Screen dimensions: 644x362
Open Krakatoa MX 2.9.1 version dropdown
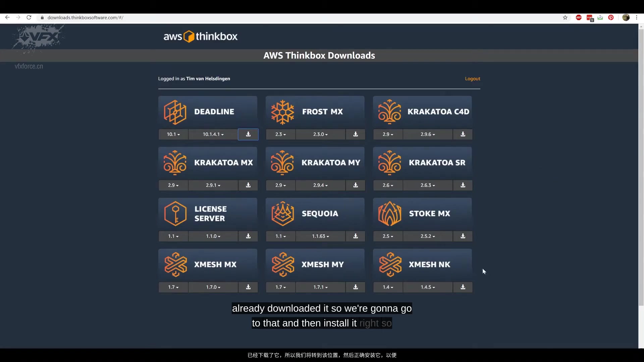(x=213, y=185)
